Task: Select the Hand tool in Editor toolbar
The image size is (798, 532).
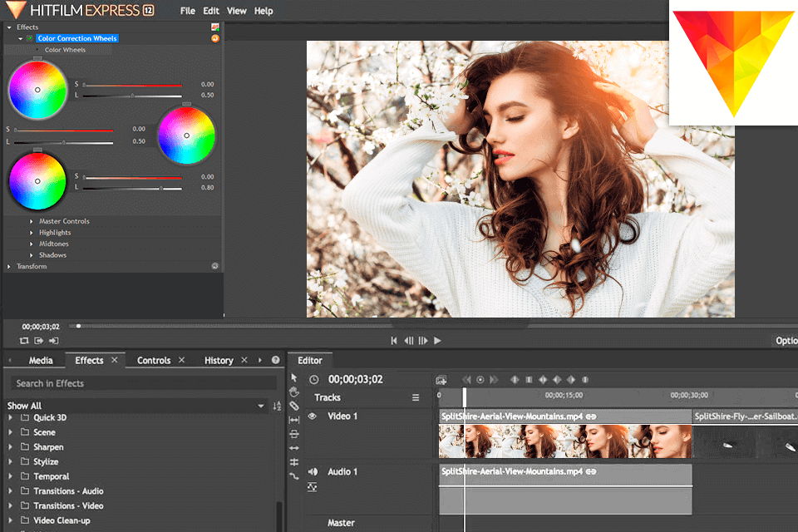Action: [x=293, y=392]
